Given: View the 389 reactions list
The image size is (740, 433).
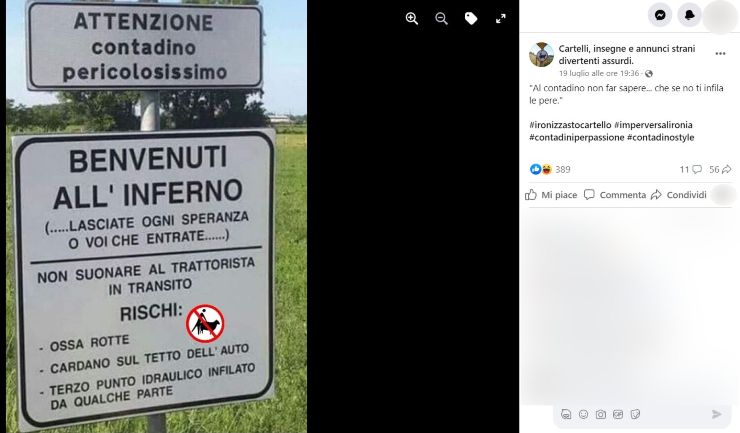Looking at the screenshot, I should tap(550, 169).
